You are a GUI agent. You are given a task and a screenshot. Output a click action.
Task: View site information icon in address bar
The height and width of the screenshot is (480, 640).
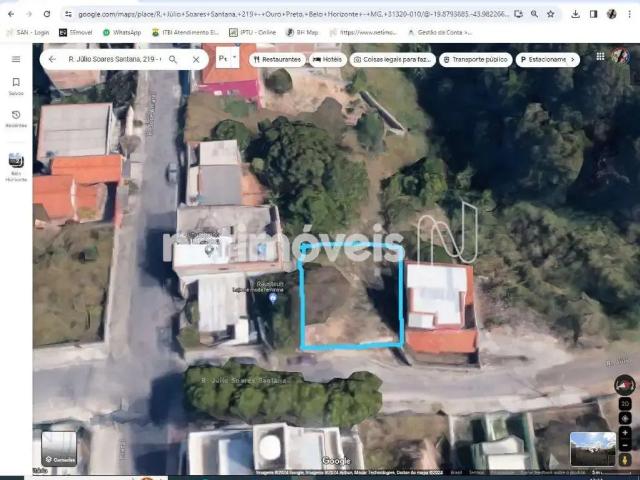69,14
